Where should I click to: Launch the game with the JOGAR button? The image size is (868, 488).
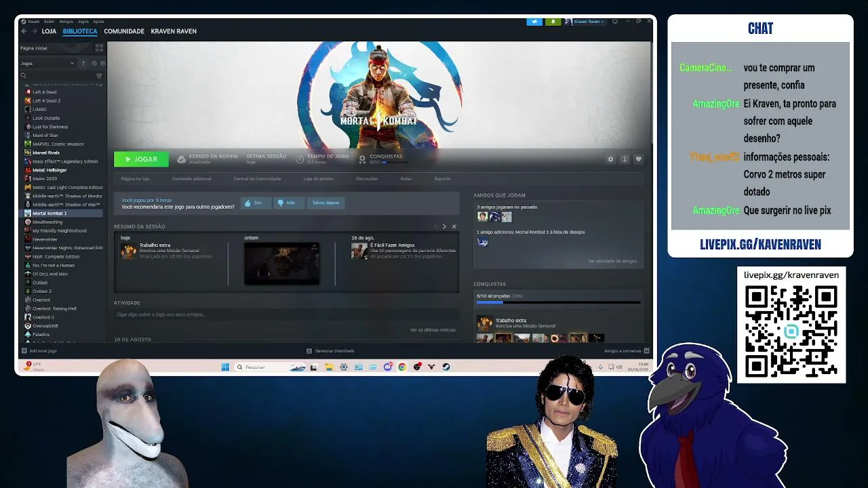[x=141, y=159]
